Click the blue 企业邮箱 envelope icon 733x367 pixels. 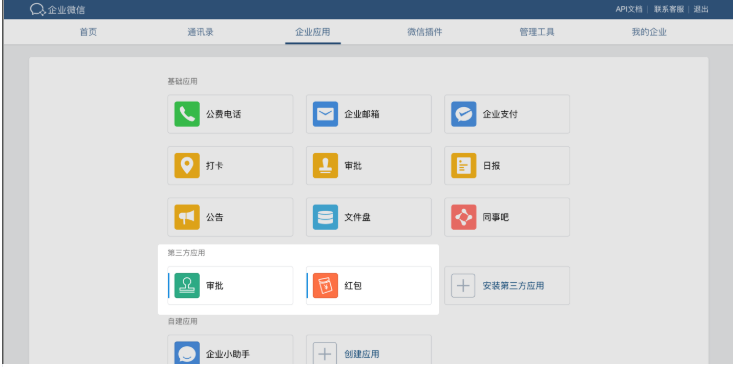(x=325, y=114)
